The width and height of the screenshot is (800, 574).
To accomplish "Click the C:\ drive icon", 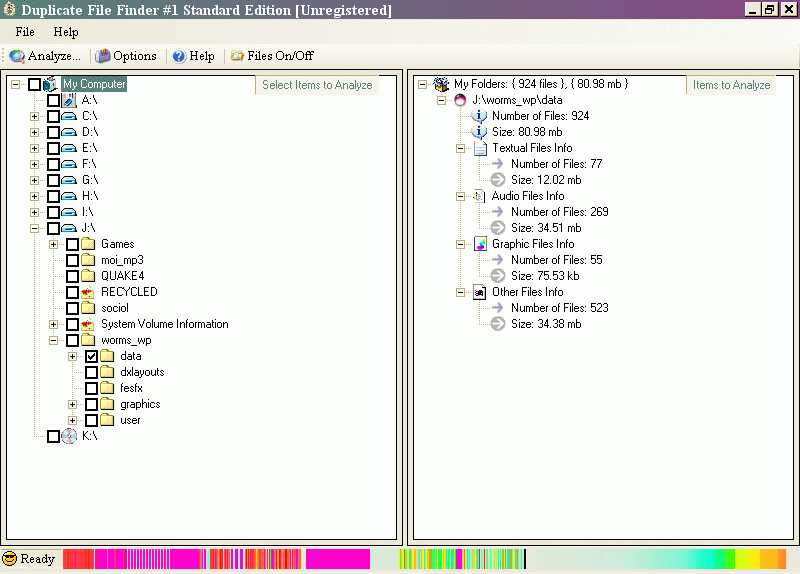I will [x=69, y=116].
